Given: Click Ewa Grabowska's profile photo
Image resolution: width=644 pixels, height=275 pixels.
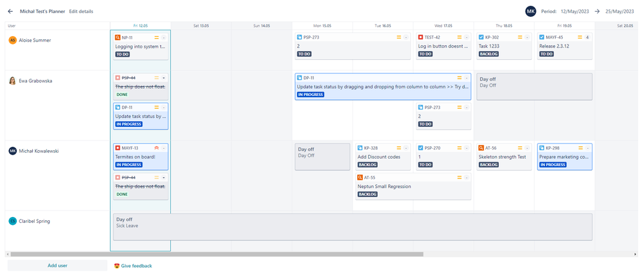Looking at the screenshot, I should tap(13, 81).
